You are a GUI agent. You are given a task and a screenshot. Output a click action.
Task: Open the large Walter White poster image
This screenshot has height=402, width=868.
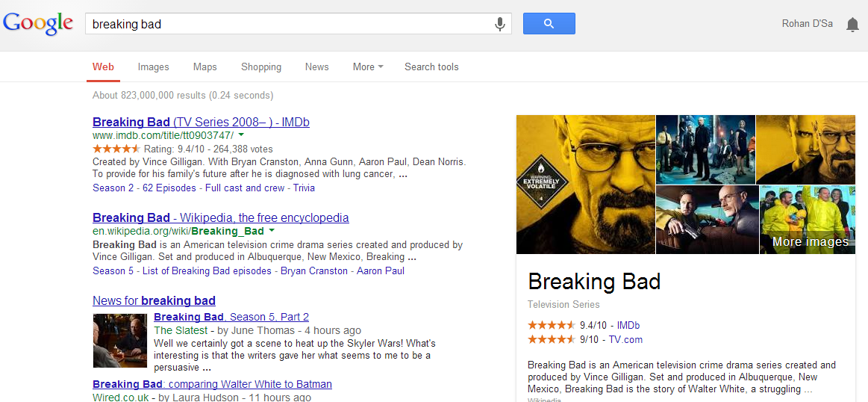coord(586,184)
